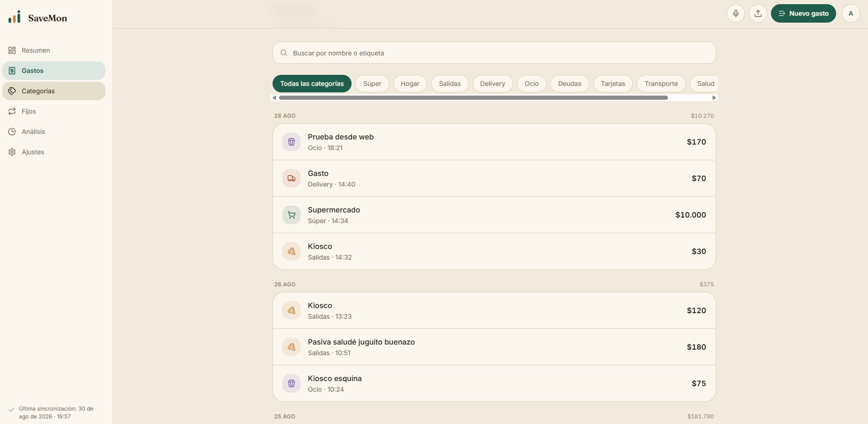Image resolution: width=868 pixels, height=424 pixels.
Task: Filter by Súper category chip
Action: [372, 84]
